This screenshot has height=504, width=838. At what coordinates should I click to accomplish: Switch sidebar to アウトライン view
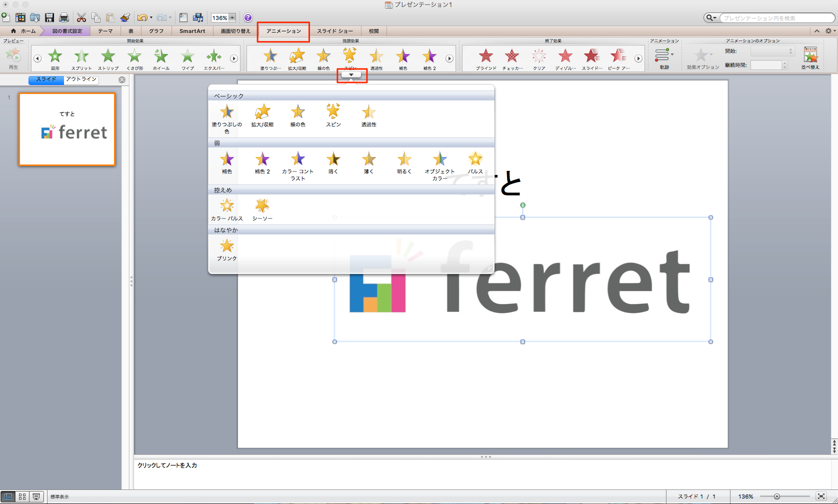coord(81,79)
